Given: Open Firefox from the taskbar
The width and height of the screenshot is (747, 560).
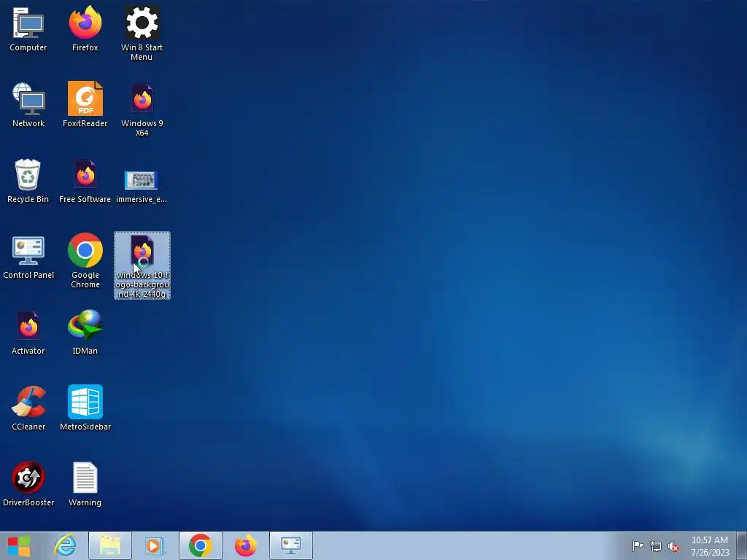Looking at the screenshot, I should pyautogui.click(x=246, y=545).
